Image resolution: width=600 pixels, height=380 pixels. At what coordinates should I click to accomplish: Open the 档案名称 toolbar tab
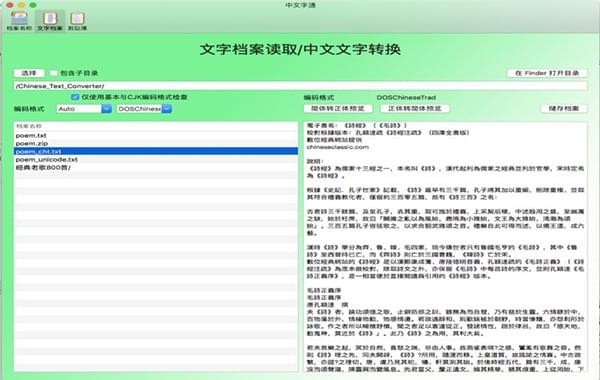pyautogui.click(x=19, y=21)
